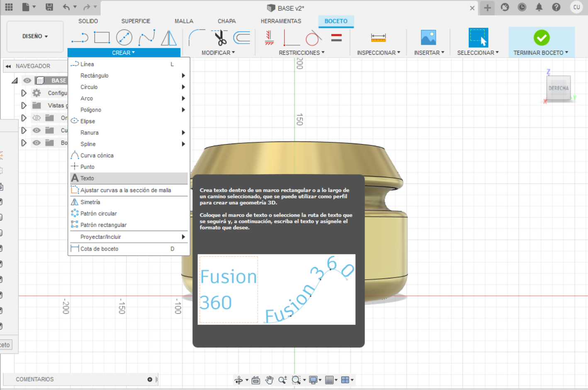Choose Patrón circular menu entry
This screenshot has width=588, height=390.
[129, 213]
